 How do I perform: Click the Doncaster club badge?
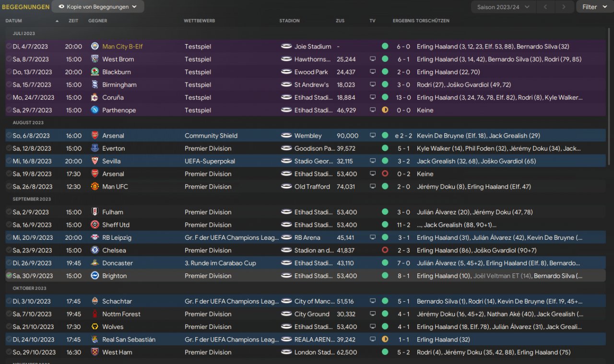(x=95, y=263)
